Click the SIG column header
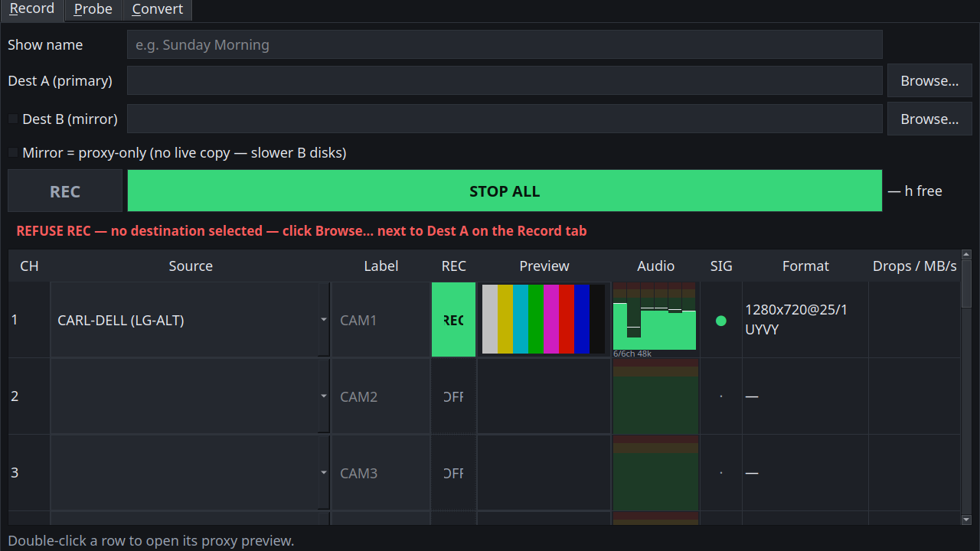 click(x=721, y=266)
